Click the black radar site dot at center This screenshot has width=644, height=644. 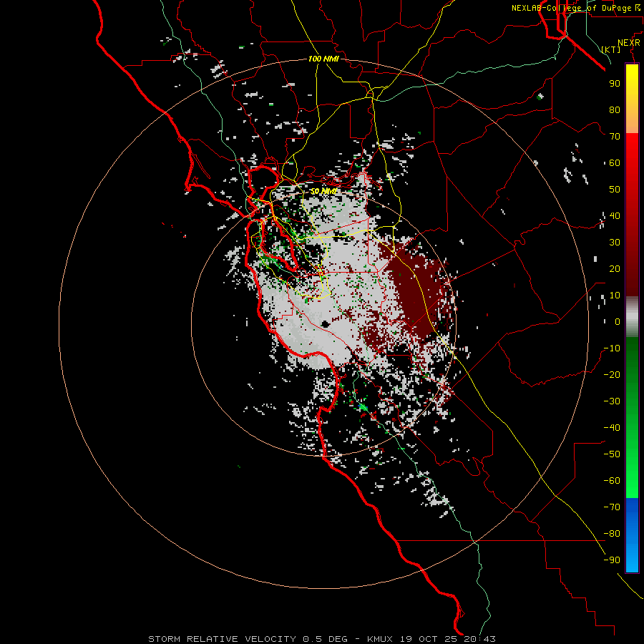coord(326,324)
